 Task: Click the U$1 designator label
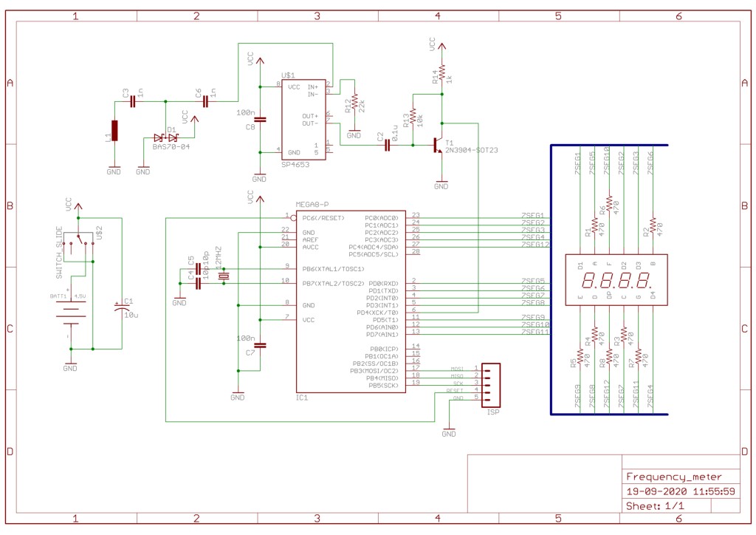click(x=289, y=75)
